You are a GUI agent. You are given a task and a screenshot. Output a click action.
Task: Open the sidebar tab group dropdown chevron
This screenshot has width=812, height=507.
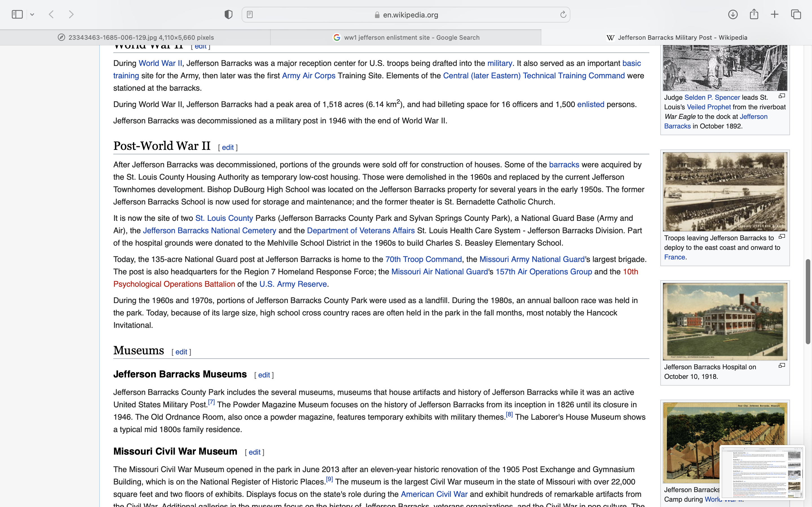pos(32,14)
